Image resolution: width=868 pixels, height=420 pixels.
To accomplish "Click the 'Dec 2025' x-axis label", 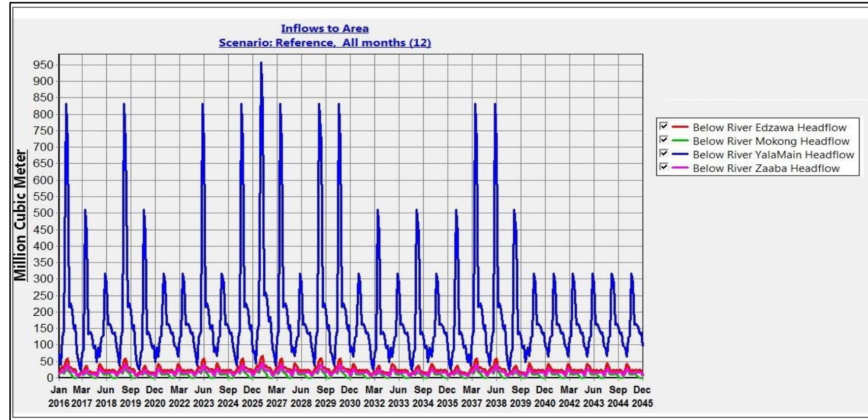I will (252, 396).
